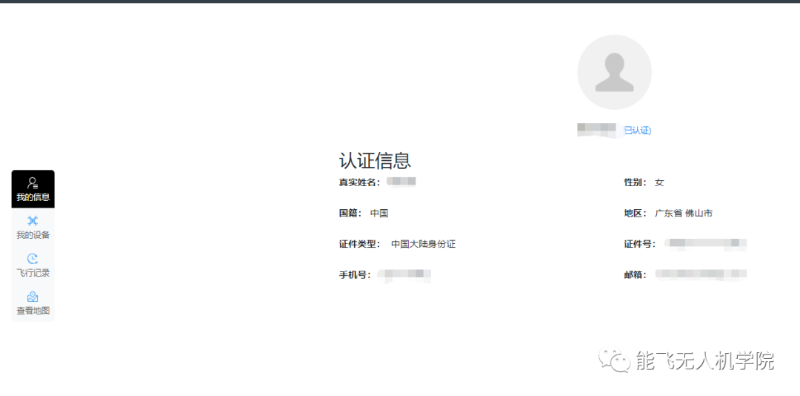
Task: Select the 认证信息 heading
Action: [x=375, y=161]
